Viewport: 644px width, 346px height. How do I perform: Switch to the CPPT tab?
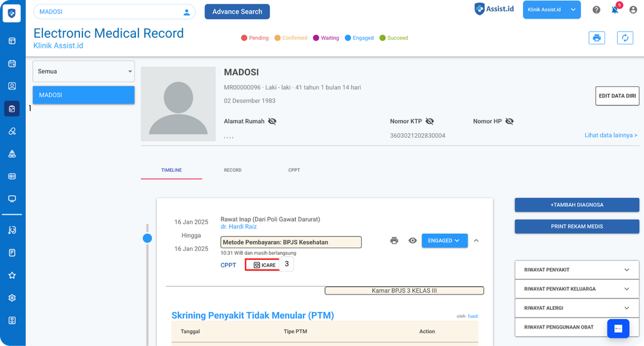click(294, 170)
